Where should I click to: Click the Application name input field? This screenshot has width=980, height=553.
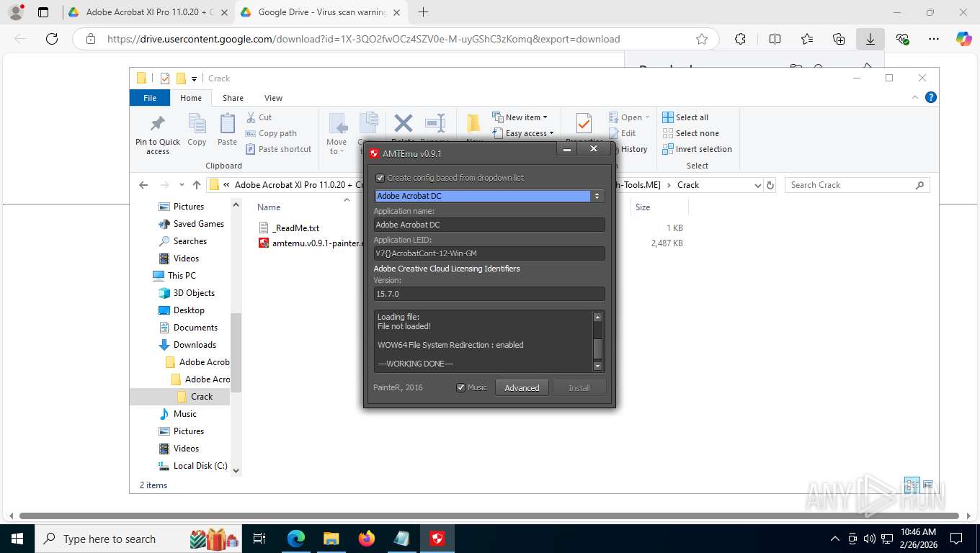pyautogui.click(x=489, y=225)
